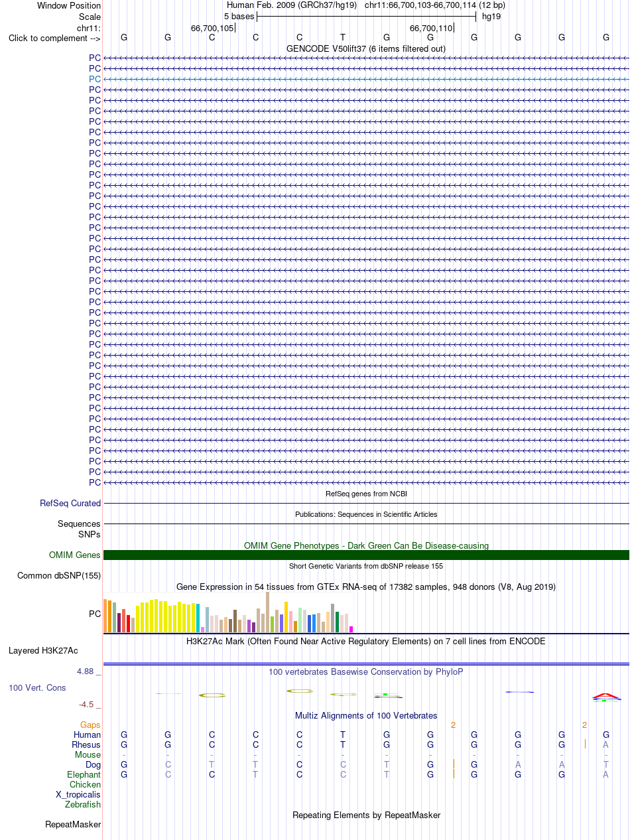
Task: Click the T base in the Rhesus alignment row
Action: (x=343, y=745)
